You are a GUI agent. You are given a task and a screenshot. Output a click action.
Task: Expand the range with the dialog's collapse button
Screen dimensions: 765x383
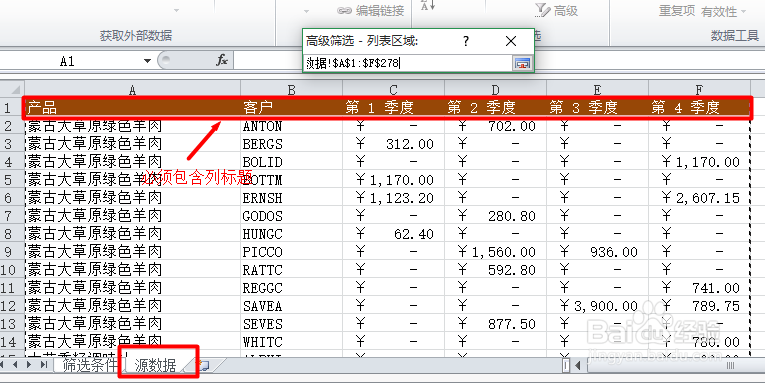(522, 63)
